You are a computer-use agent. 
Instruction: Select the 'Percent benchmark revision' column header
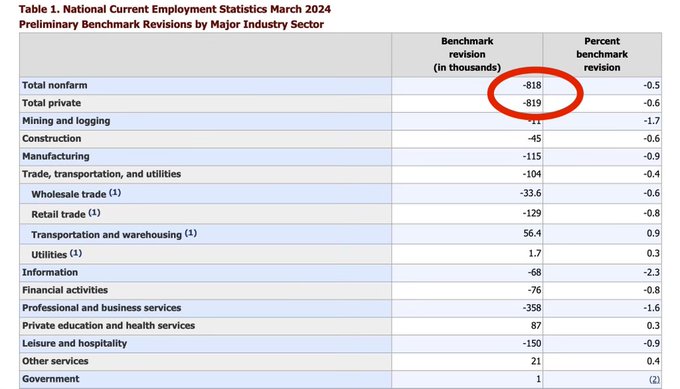pos(602,54)
